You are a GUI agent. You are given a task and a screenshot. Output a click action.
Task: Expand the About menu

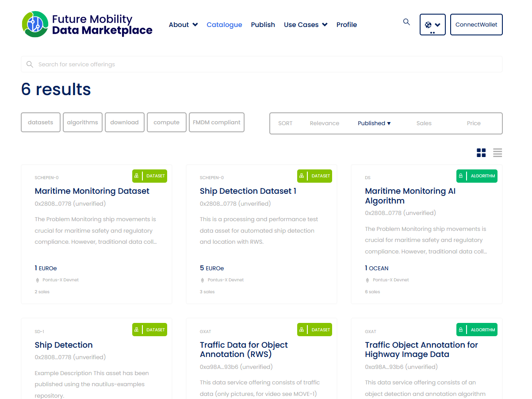click(x=183, y=25)
